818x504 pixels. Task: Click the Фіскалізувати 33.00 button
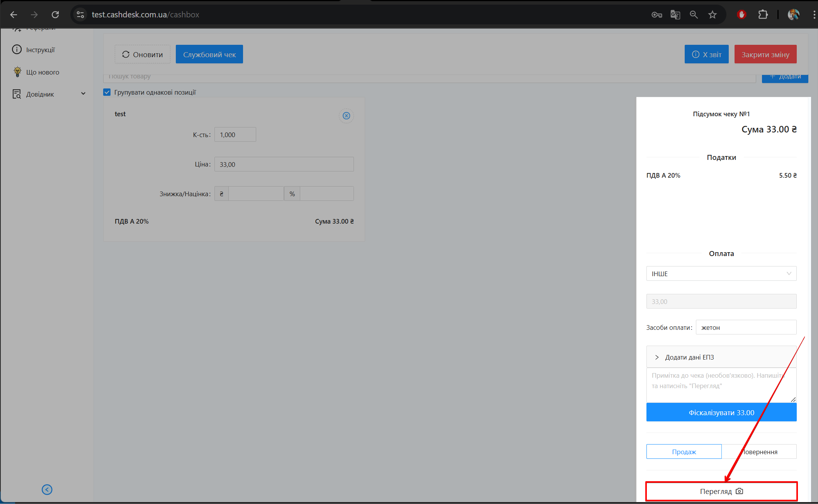click(x=721, y=412)
